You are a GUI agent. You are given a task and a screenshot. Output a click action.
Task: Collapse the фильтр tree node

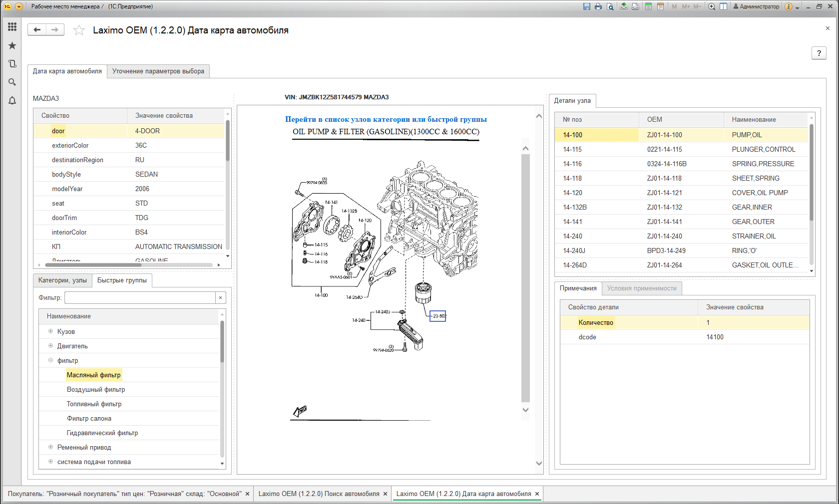point(50,360)
